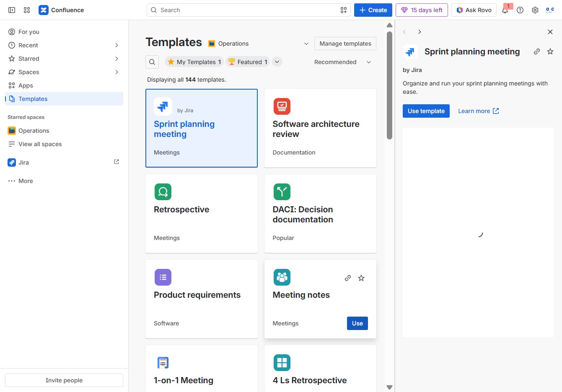Toggle the My Templates filter chip
Image resolution: width=562 pixels, height=392 pixels.
click(x=194, y=62)
